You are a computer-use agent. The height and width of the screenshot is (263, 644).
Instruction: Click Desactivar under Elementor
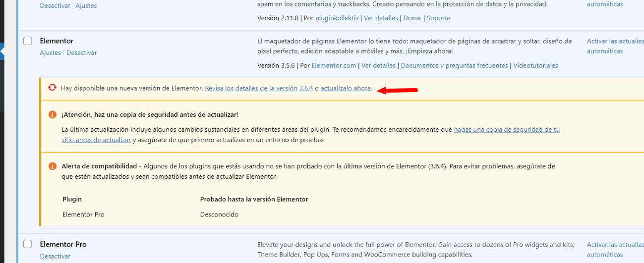[x=82, y=53]
